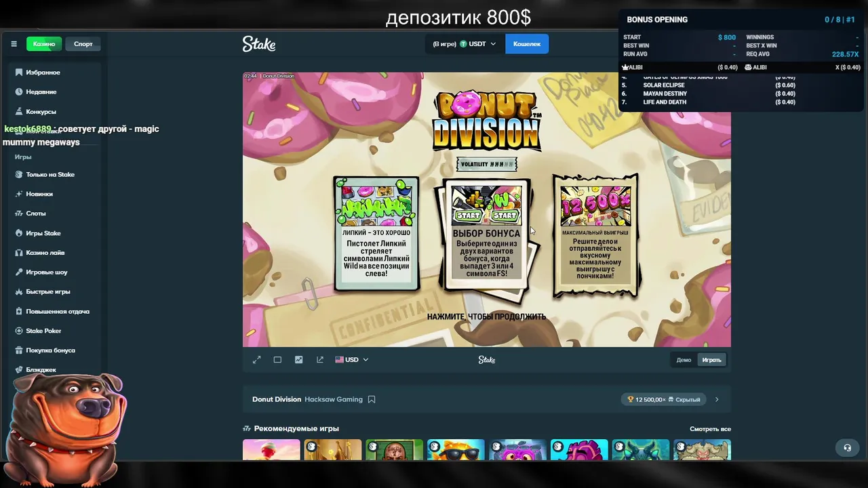Enable theatre mode below the game
868x488 pixels.
coord(277,360)
